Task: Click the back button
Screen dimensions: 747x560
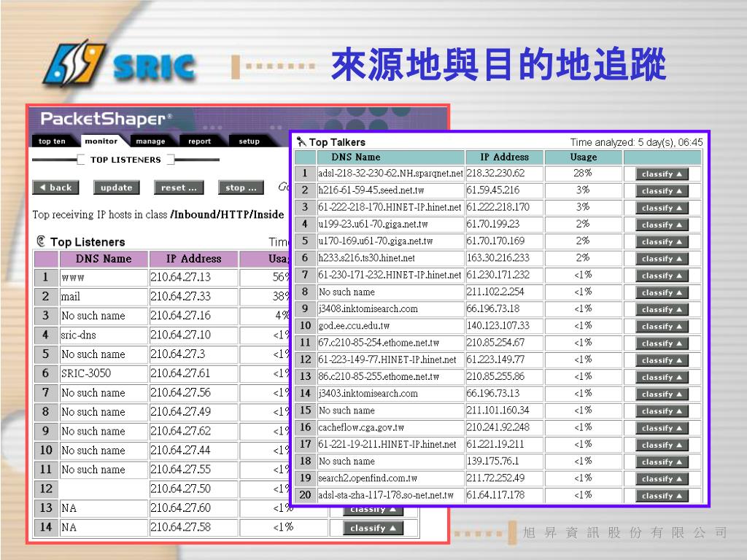Action: click(x=55, y=187)
